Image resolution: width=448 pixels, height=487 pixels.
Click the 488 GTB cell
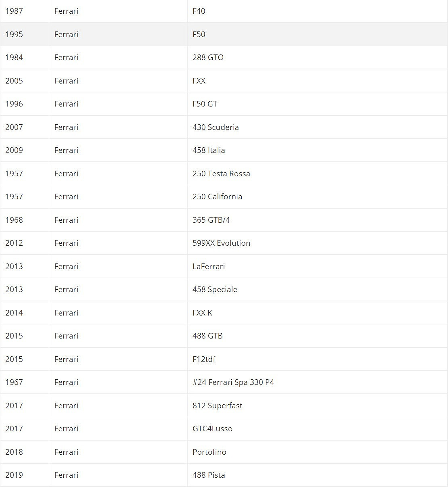pos(207,336)
